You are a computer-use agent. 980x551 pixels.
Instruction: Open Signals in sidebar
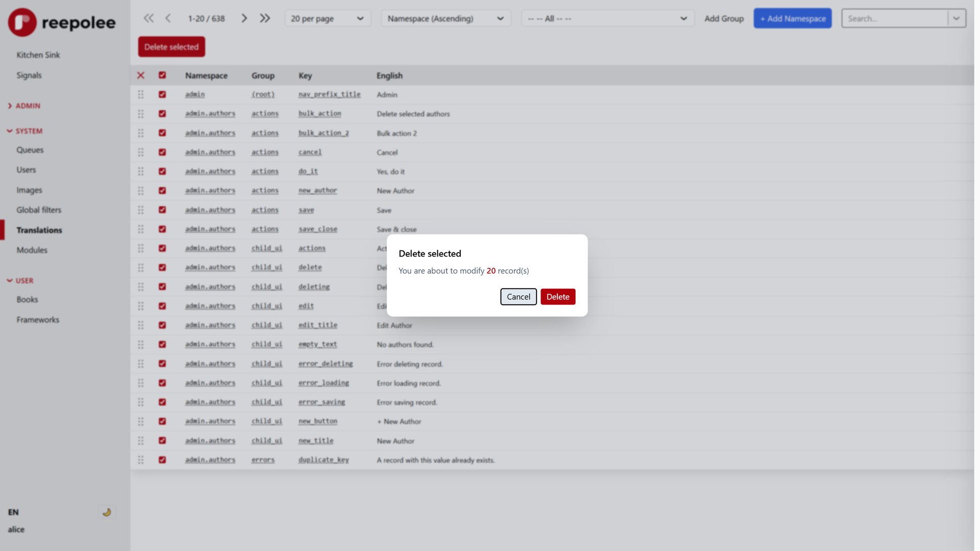[29, 75]
